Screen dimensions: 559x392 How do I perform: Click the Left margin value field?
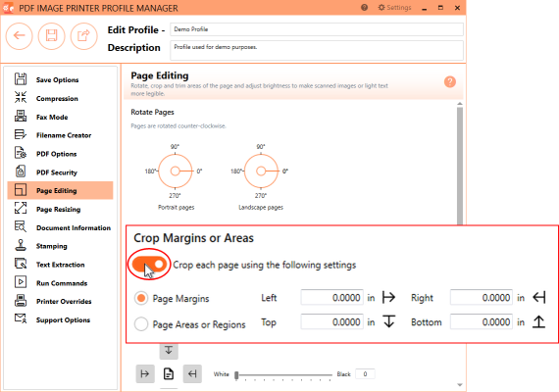pyautogui.click(x=331, y=297)
